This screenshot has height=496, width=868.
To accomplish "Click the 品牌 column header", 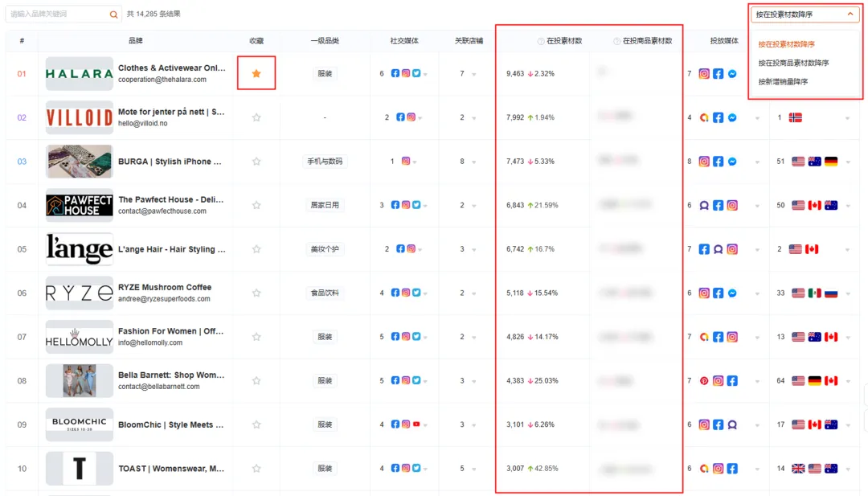I will (136, 40).
